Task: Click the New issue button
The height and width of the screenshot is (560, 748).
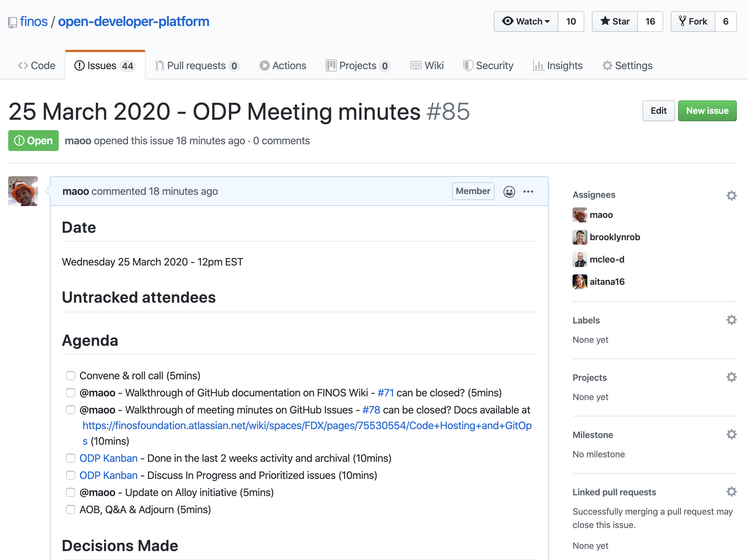Action: (x=707, y=110)
